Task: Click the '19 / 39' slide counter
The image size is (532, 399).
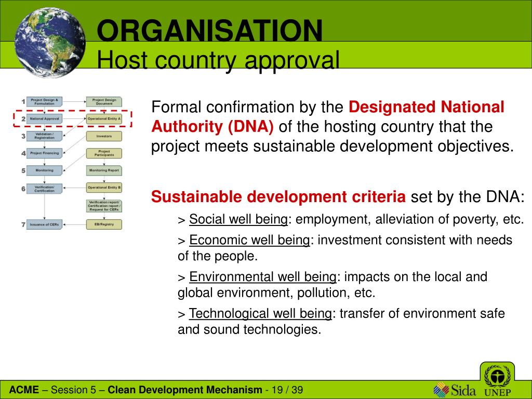Action: pos(287,390)
